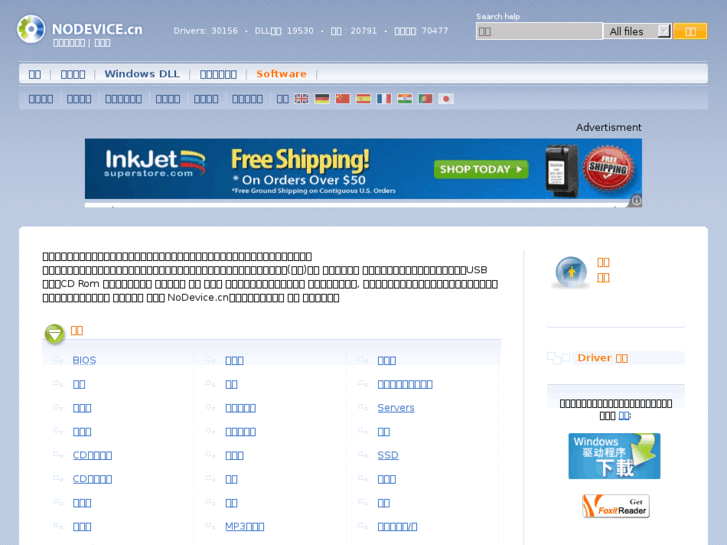The width and height of the screenshot is (727, 545).
Task: Click the NODEVICE.cn disc logo
Action: pyautogui.click(x=31, y=29)
